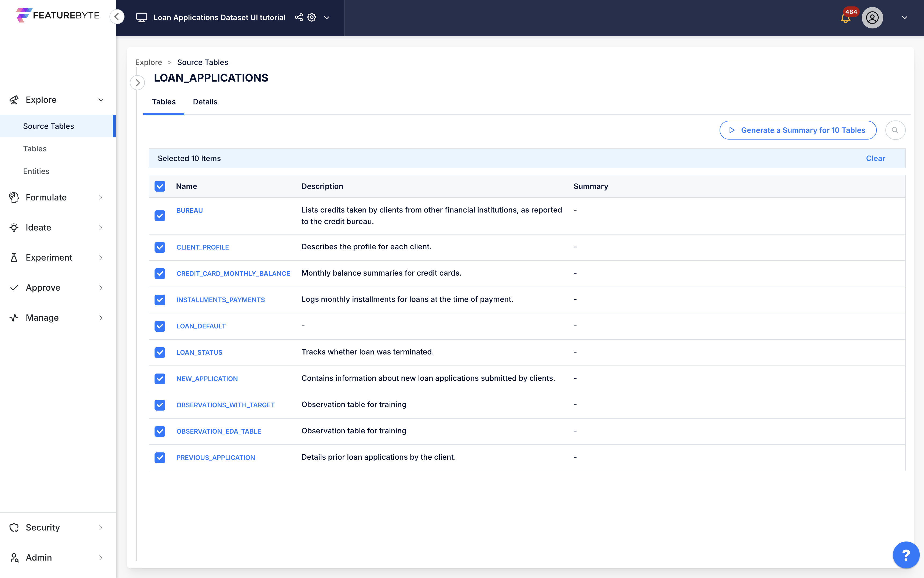Uncheck PREVIOUS_APPLICATION checkbox
This screenshot has width=924, height=578.
click(x=160, y=458)
